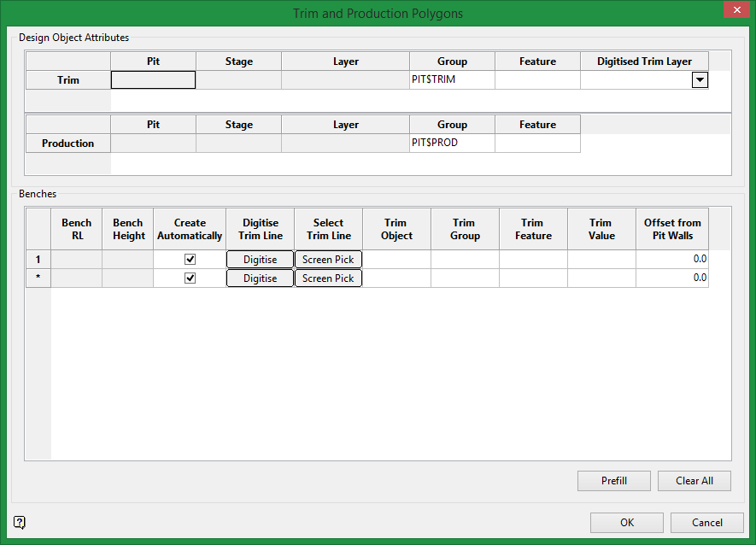Toggle Create Automatically checkbox in row 1
The width and height of the screenshot is (756, 545).
pyautogui.click(x=190, y=260)
